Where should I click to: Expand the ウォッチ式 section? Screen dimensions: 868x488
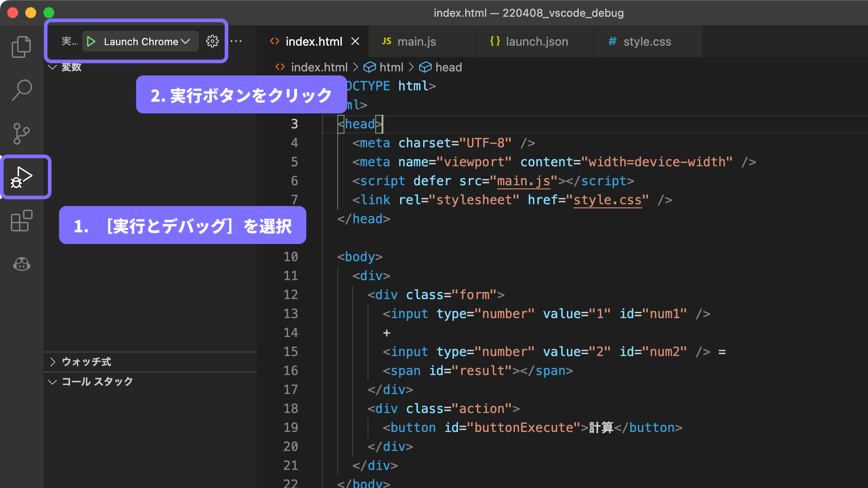(52, 362)
